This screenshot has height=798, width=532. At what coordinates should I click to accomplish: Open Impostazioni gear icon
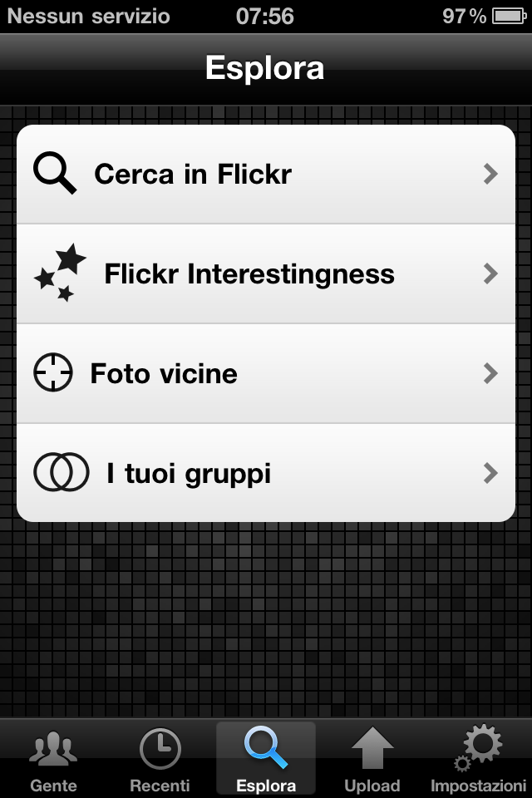pos(478,747)
